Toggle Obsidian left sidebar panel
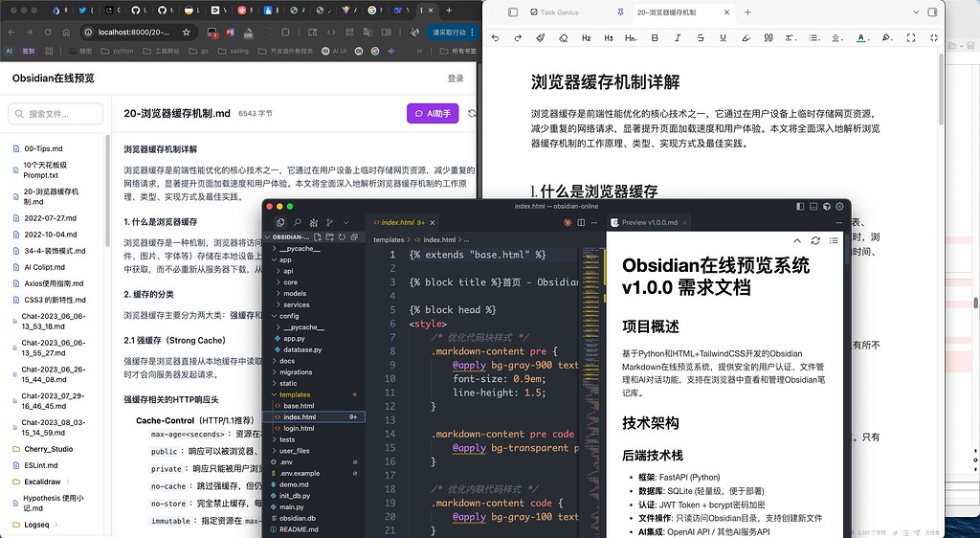The image size is (980, 538). pyautogui.click(x=513, y=11)
